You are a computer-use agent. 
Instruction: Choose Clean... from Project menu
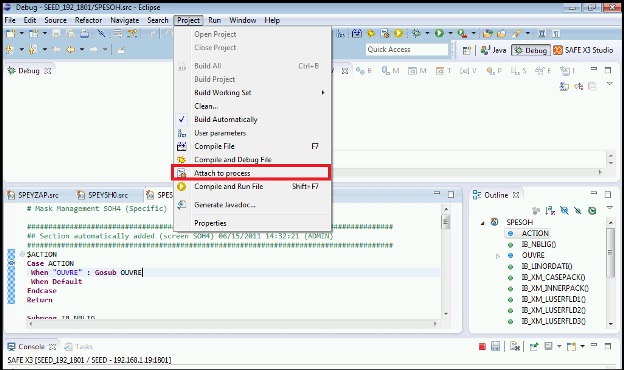[252, 106]
